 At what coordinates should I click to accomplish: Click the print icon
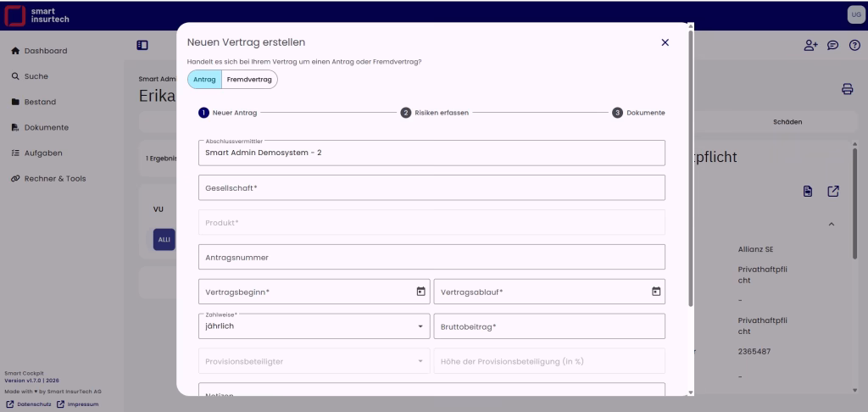pyautogui.click(x=846, y=89)
